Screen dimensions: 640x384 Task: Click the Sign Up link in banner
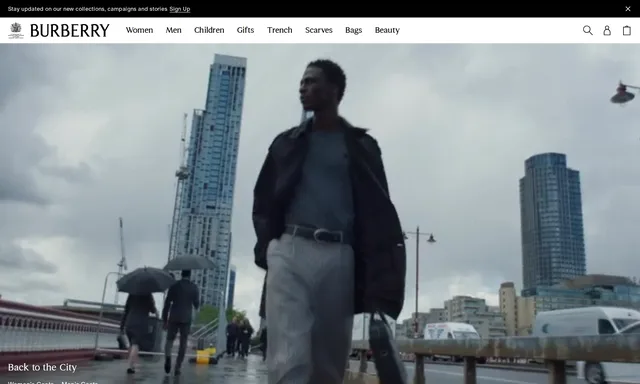180,9
